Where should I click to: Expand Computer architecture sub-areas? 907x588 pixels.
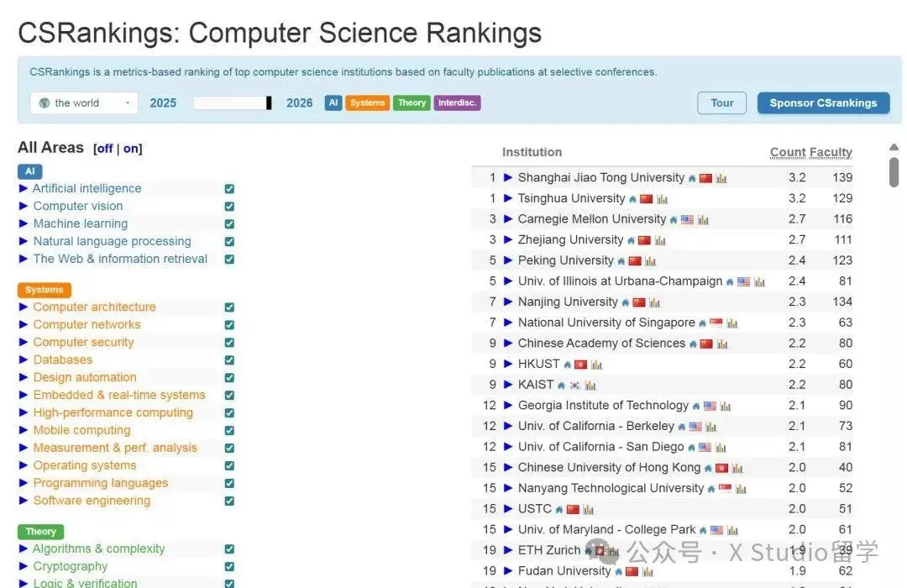point(24,307)
